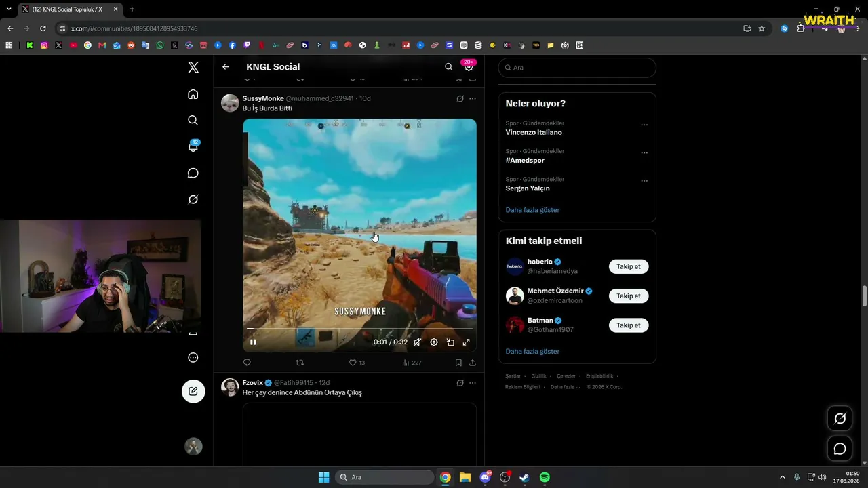Open community settings with 20+ badge
Viewport: 868px width, 488px height.
point(469,66)
